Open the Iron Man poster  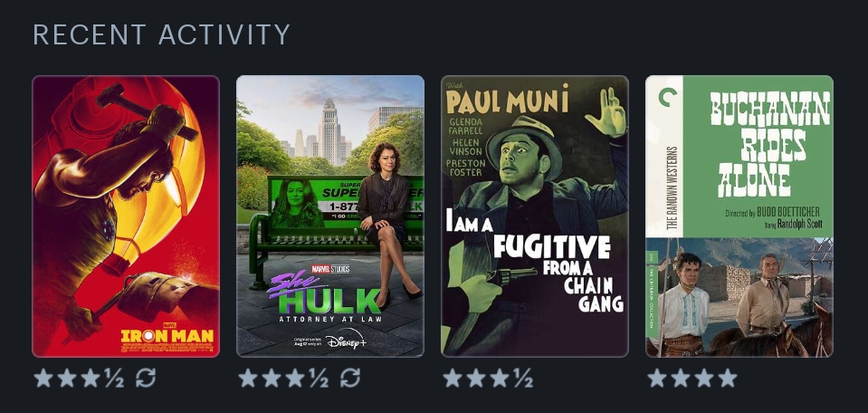(x=126, y=216)
